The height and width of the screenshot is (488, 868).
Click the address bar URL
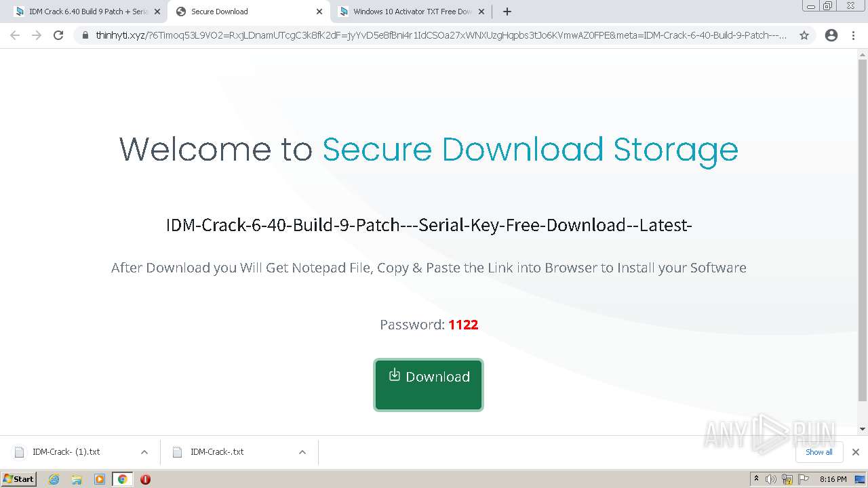pyautogui.click(x=441, y=35)
